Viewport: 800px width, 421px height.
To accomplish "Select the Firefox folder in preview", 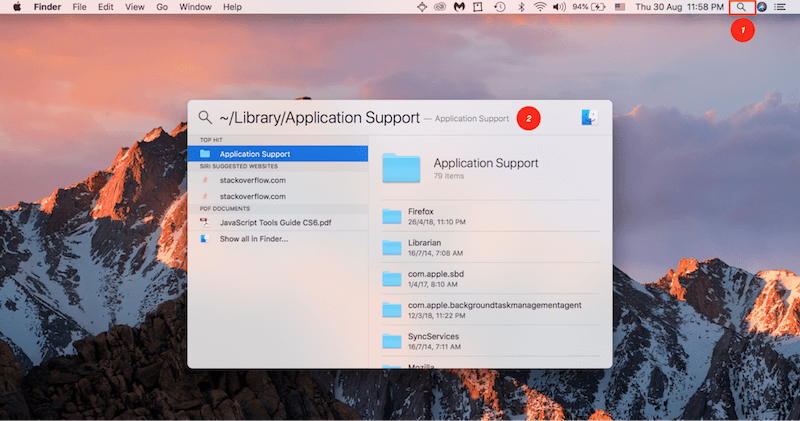I will point(491,216).
